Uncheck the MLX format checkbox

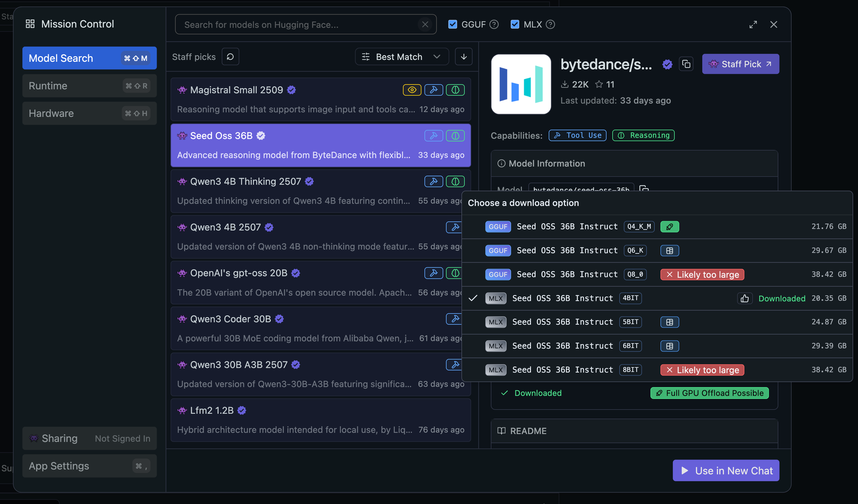point(515,24)
